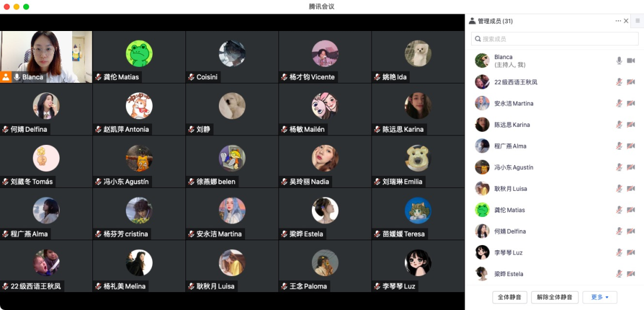Click muted mic icon for 龚伦 Matias in list
This screenshot has height=310, width=644.
(619, 210)
